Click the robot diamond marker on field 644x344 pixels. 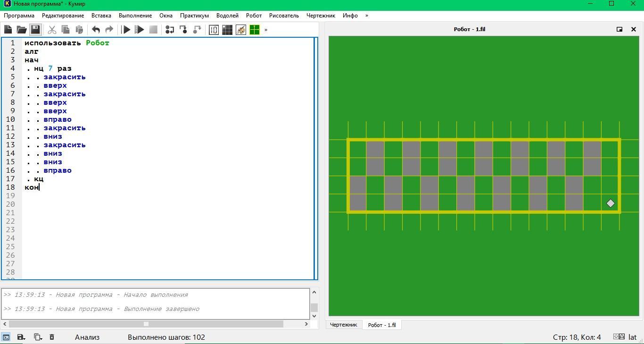(611, 203)
